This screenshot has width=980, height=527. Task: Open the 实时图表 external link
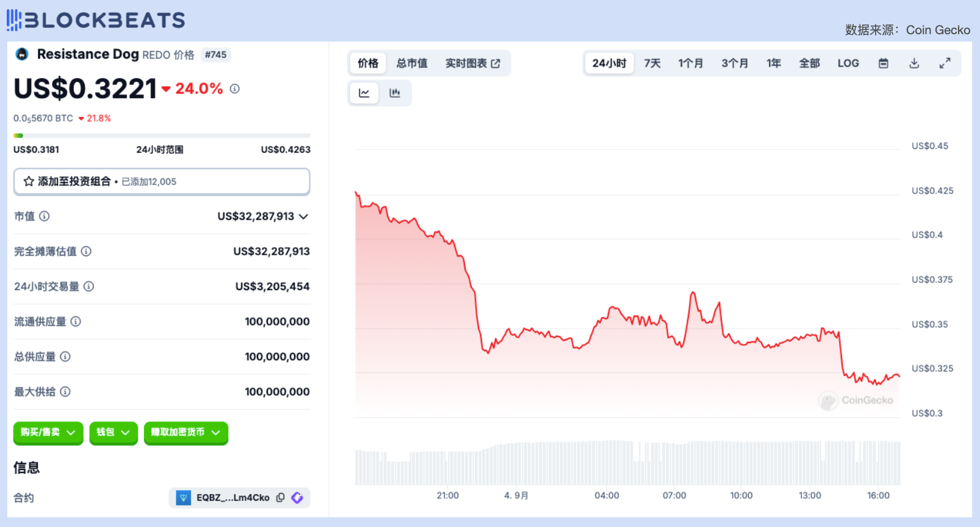coord(472,64)
